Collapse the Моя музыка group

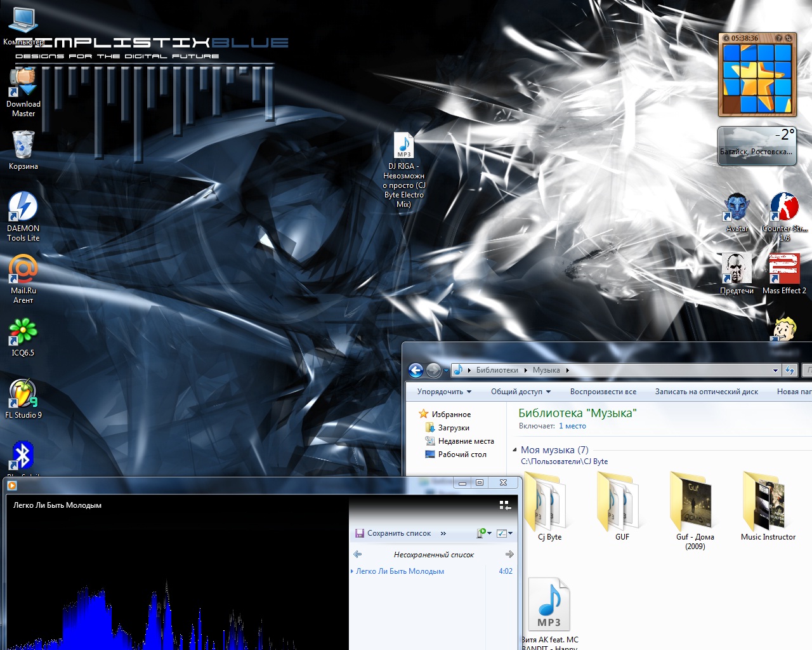click(x=514, y=449)
